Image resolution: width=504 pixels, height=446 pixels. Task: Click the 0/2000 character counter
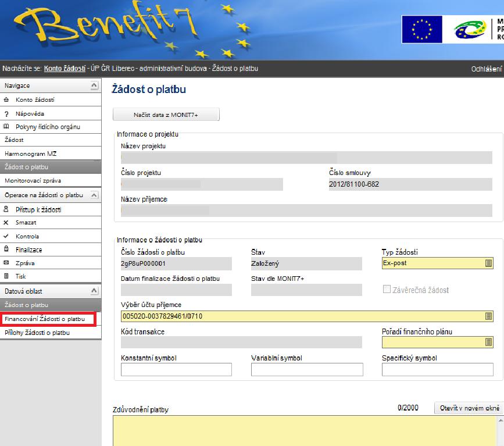coord(408,408)
